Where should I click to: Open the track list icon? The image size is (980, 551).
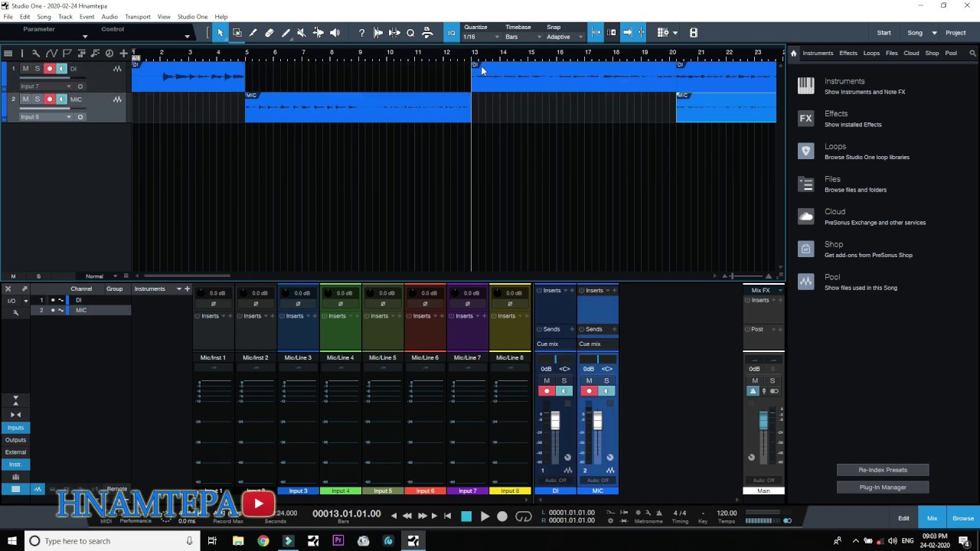[x=8, y=54]
